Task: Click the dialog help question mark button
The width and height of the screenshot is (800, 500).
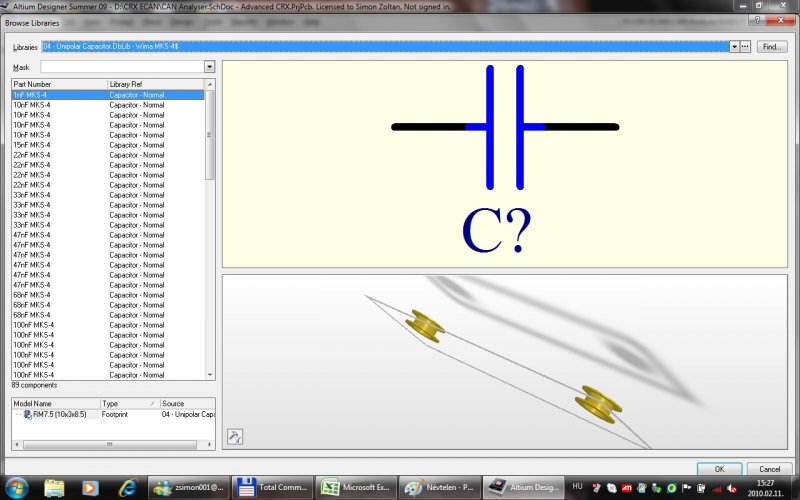Action: point(757,20)
